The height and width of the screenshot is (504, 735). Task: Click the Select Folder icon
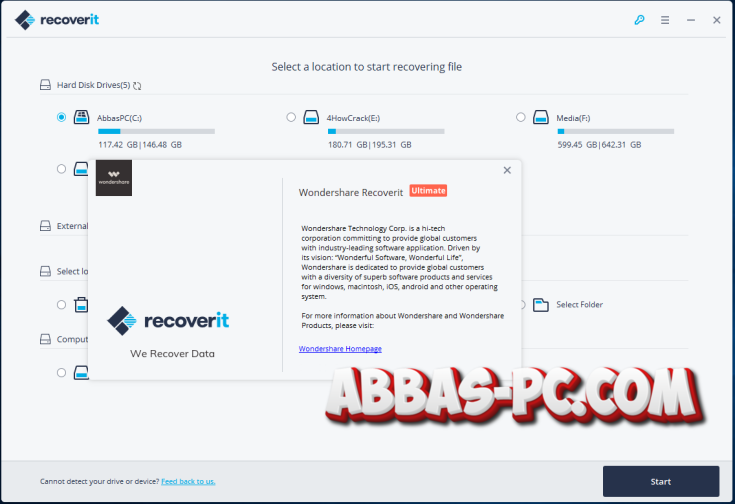pyautogui.click(x=541, y=305)
